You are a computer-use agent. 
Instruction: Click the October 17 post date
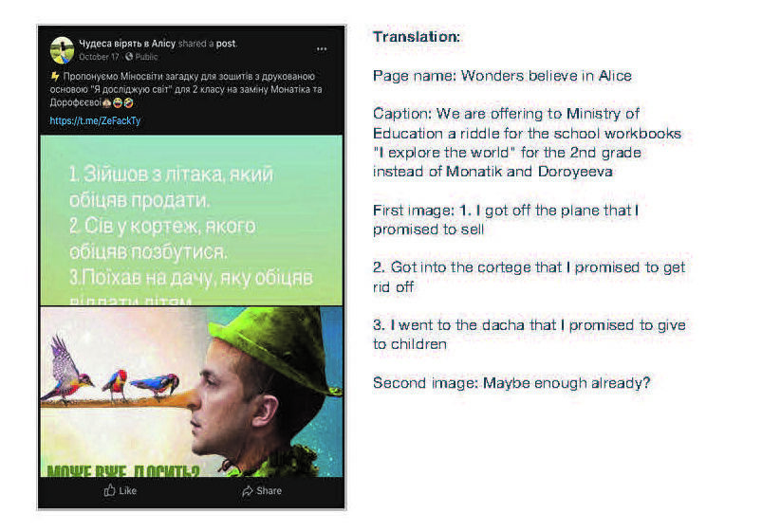(x=99, y=57)
